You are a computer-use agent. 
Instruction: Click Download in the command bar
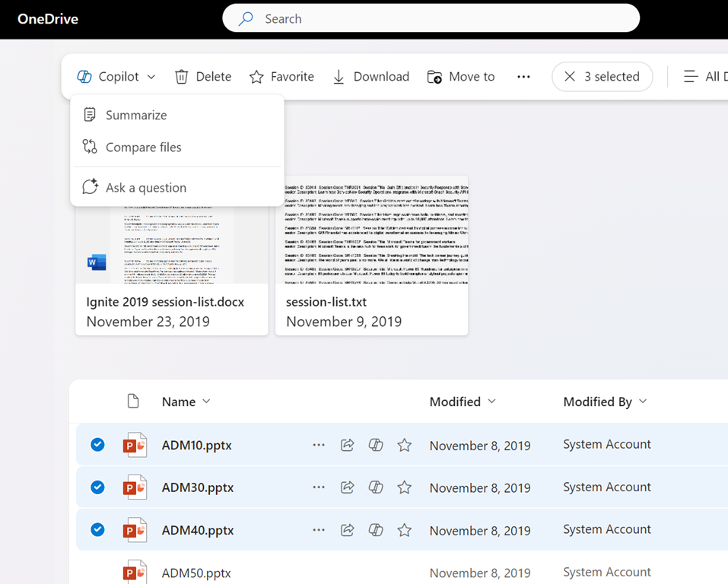coord(371,77)
